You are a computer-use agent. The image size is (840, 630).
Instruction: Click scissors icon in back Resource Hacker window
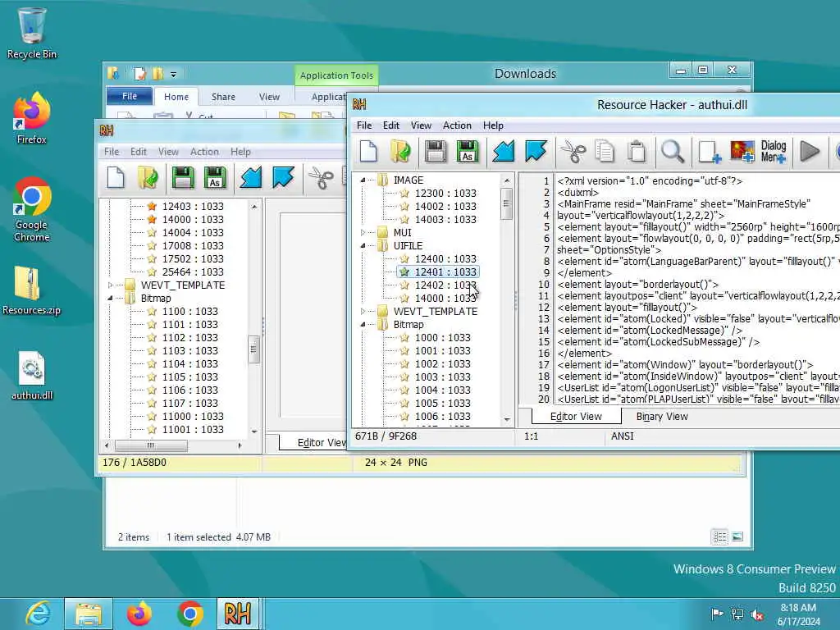coord(321,178)
